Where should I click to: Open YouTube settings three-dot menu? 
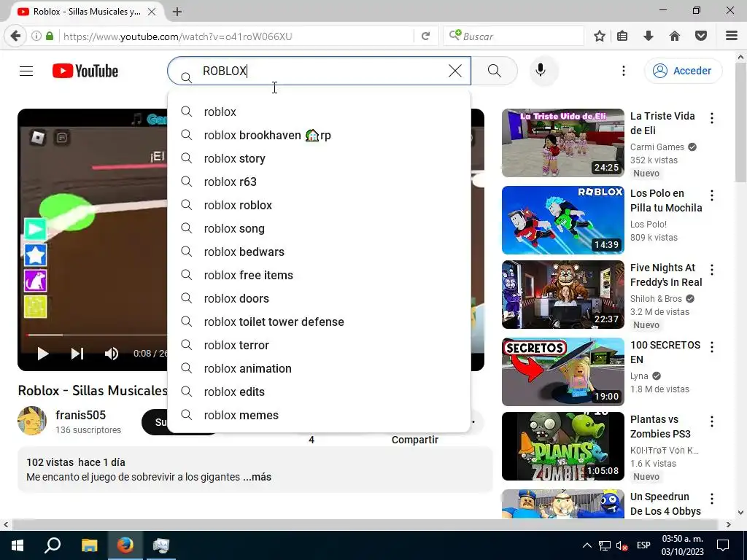tap(624, 71)
